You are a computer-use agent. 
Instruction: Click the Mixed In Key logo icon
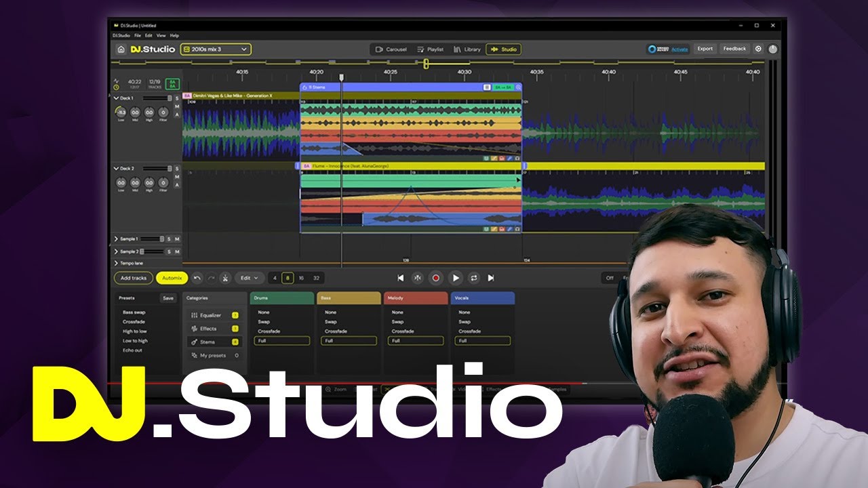pos(652,49)
